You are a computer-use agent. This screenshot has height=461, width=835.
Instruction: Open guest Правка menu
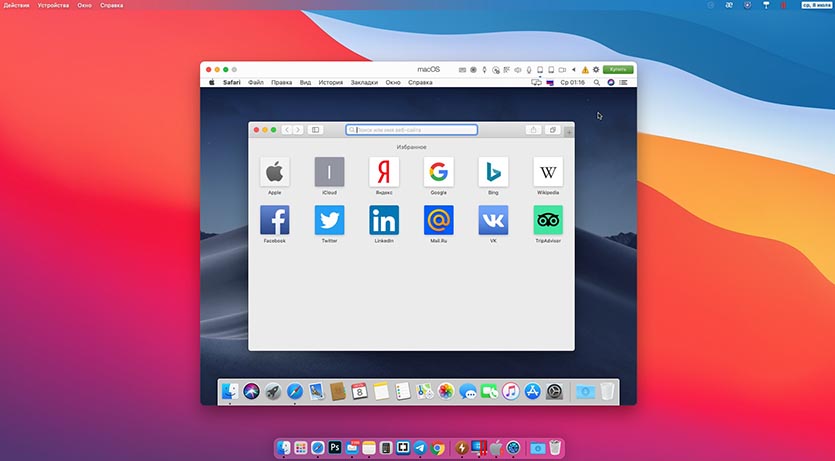pyautogui.click(x=282, y=83)
